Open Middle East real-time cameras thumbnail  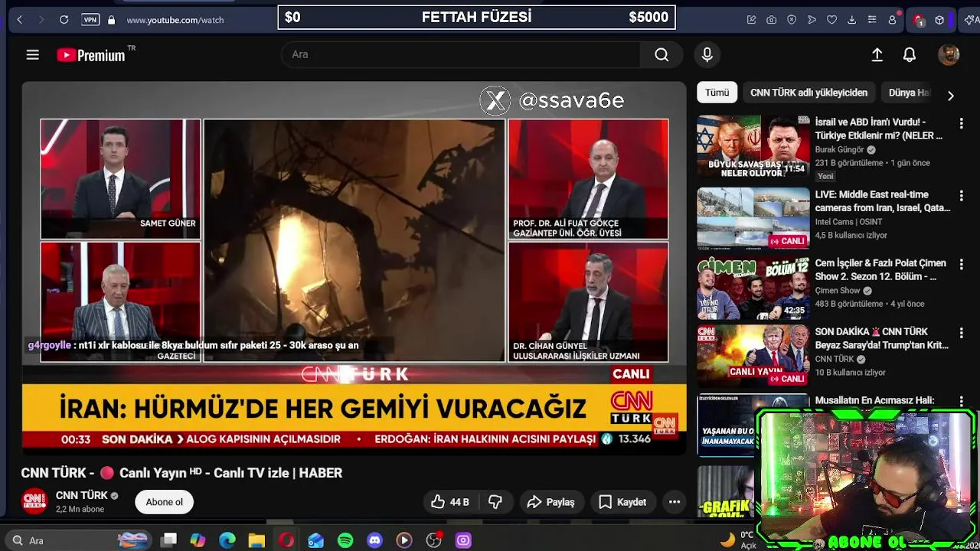coord(753,219)
